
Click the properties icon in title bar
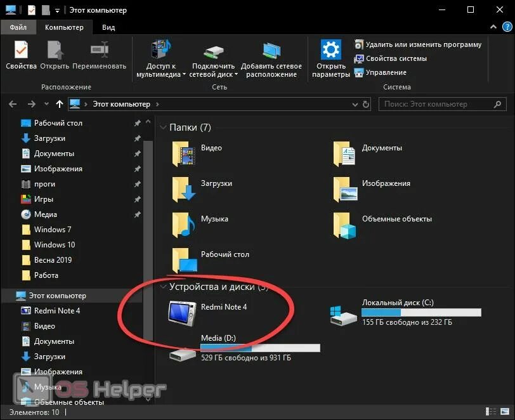tap(32, 10)
